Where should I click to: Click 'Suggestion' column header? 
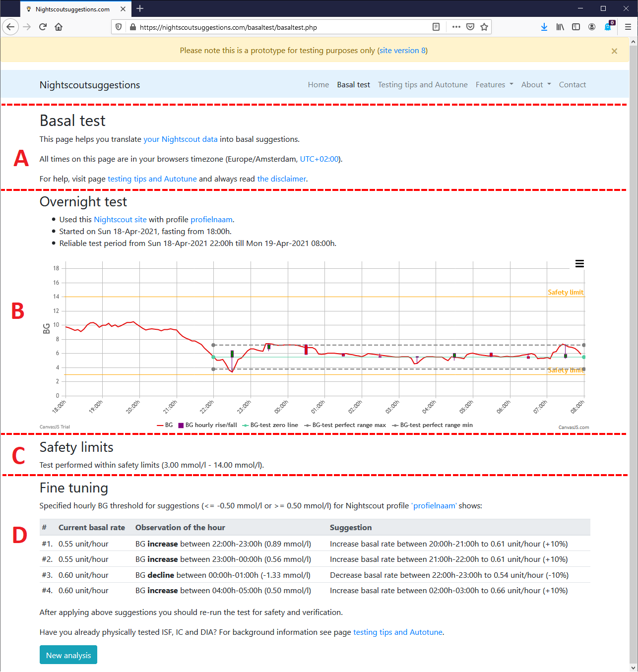coord(351,528)
